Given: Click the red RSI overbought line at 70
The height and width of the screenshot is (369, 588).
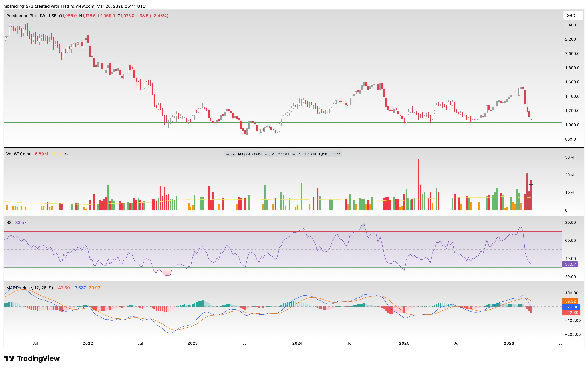Looking at the screenshot, I should click(x=244, y=231).
